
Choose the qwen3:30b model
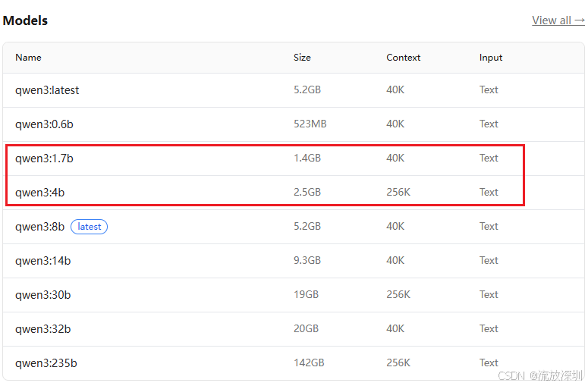pos(42,295)
